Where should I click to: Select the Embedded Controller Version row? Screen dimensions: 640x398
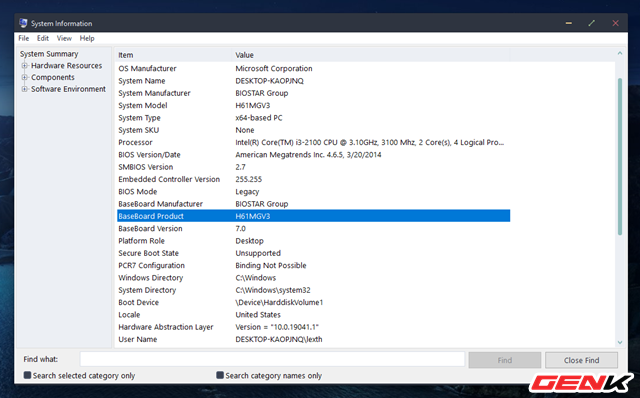coord(313,179)
